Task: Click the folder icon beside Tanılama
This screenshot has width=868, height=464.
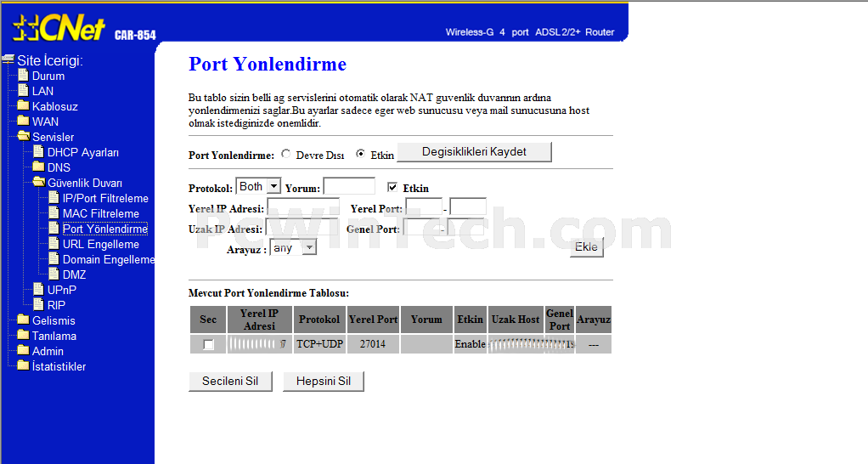Action: (23, 335)
